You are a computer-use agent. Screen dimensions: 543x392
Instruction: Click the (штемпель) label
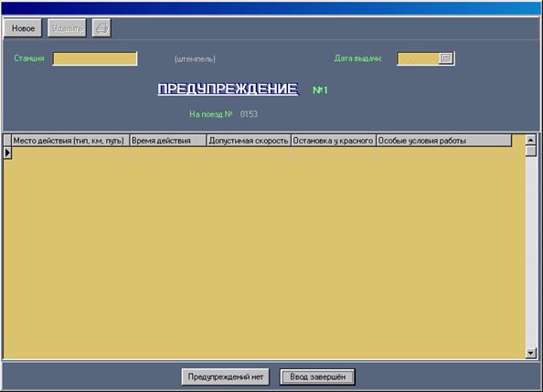click(x=195, y=59)
